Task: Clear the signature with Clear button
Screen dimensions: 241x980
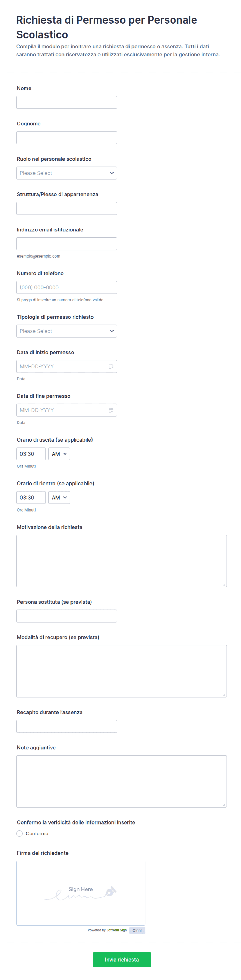Action: pos(137,931)
